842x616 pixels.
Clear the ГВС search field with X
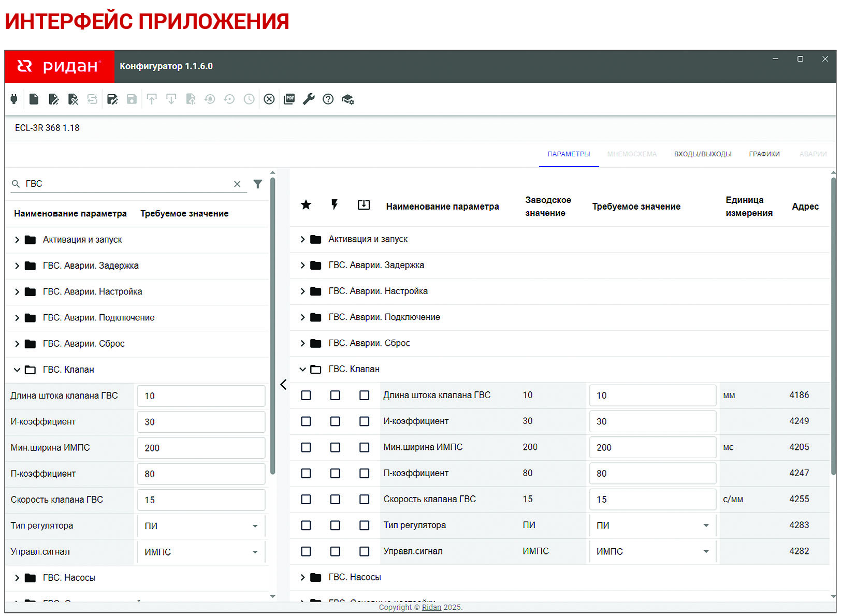click(237, 184)
